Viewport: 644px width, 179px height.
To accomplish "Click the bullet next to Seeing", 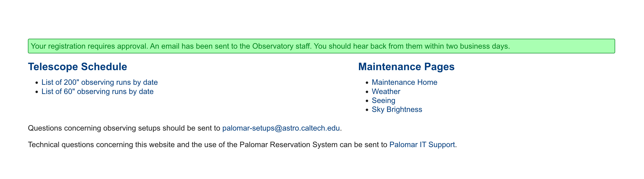I will 367,101.
